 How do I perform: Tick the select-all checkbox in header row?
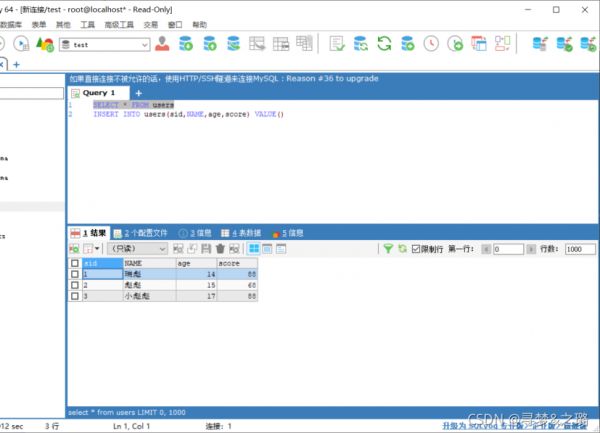tap(74, 262)
